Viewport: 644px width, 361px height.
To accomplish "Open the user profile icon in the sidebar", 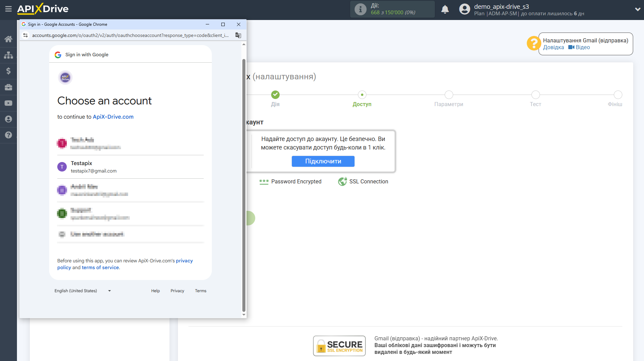I will point(8,119).
